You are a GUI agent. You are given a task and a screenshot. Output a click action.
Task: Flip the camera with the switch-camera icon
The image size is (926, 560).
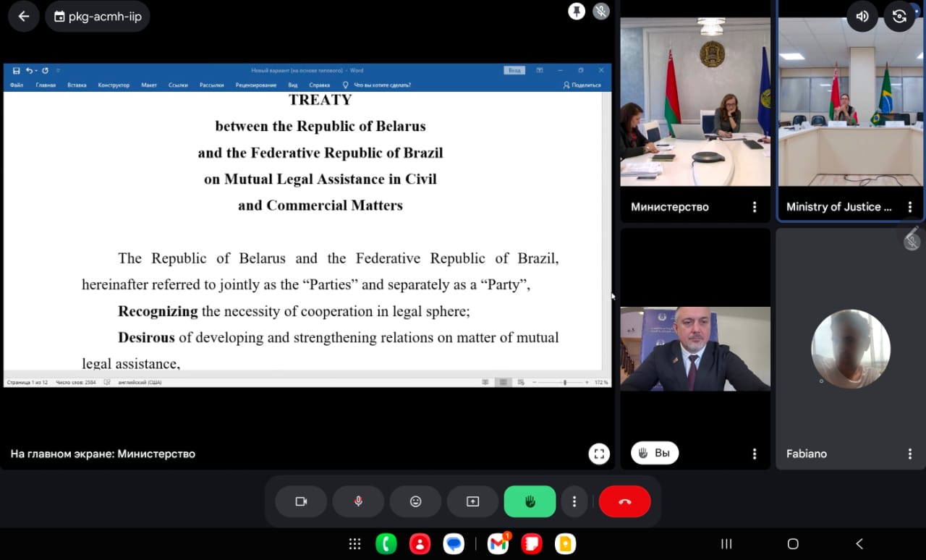[899, 17]
